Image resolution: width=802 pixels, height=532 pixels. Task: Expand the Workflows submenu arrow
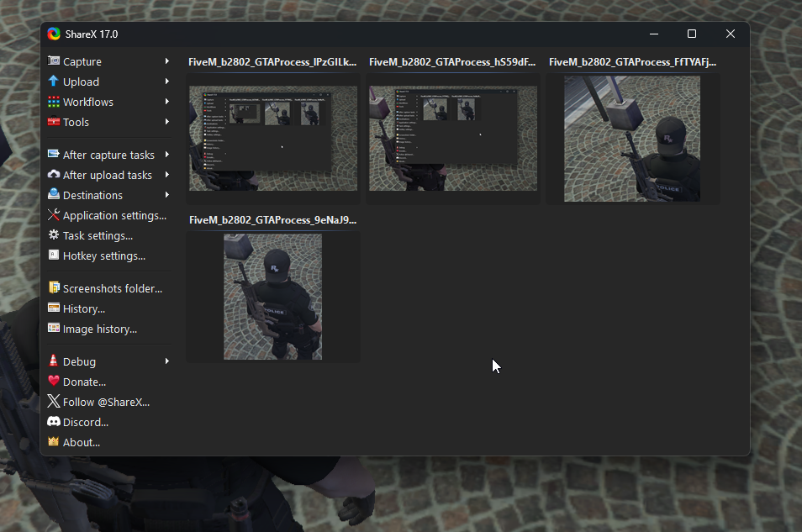pyautogui.click(x=166, y=102)
